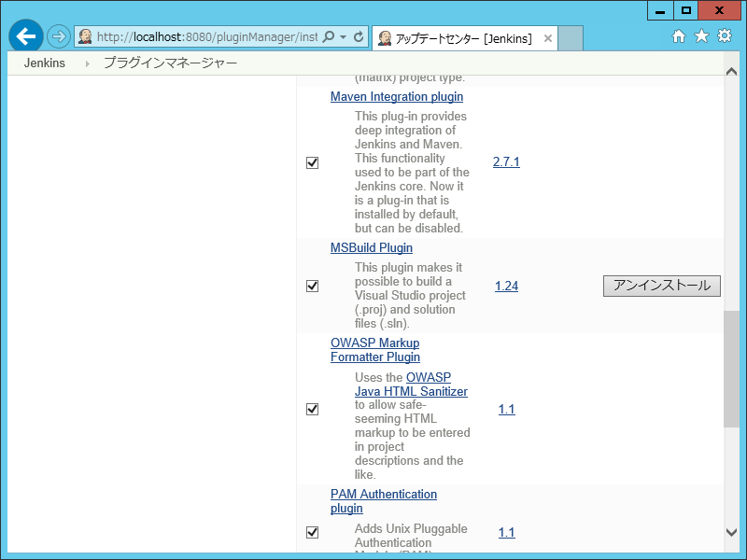
Task: Click the vertical scrollbar thumb
Action: [x=731, y=369]
